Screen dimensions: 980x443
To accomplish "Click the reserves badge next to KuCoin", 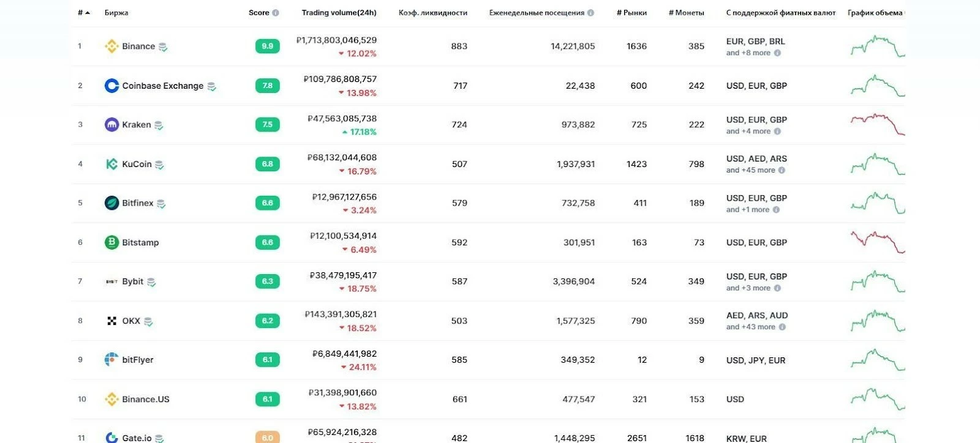I will coord(159,165).
